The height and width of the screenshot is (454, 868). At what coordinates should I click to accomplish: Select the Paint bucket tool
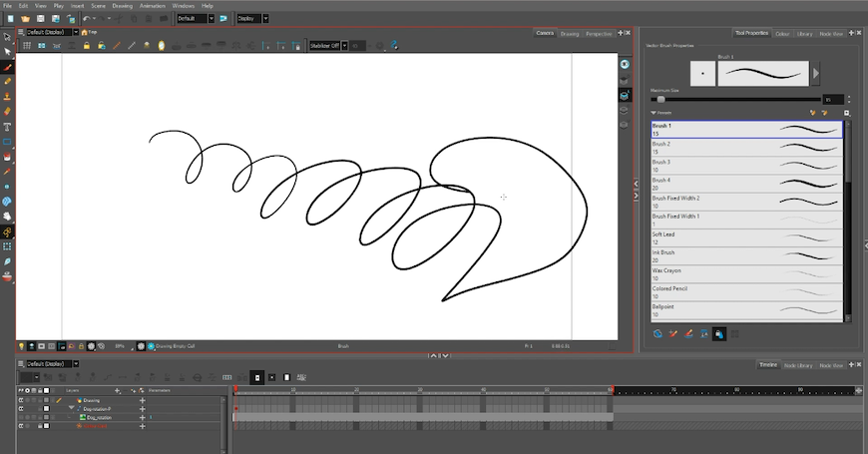[7, 157]
